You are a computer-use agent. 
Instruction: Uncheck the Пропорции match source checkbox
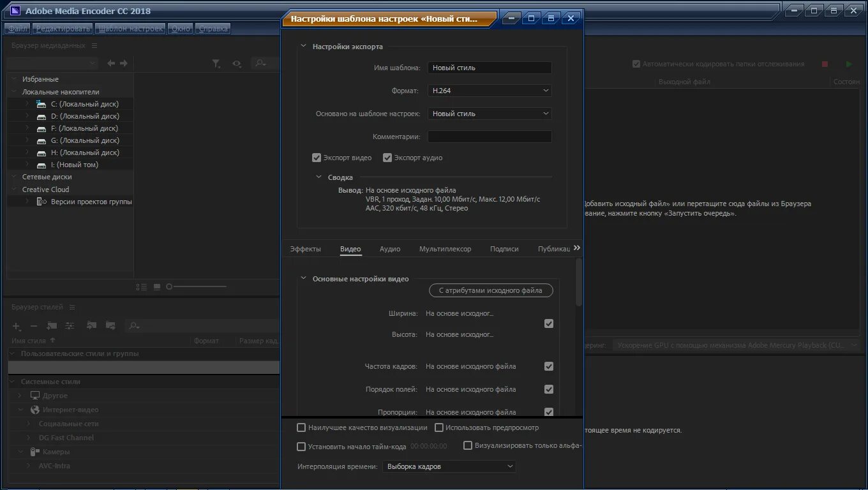tap(549, 412)
